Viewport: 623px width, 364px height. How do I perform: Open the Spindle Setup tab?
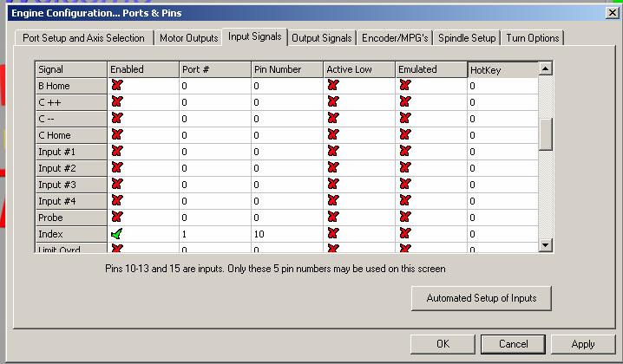point(467,38)
